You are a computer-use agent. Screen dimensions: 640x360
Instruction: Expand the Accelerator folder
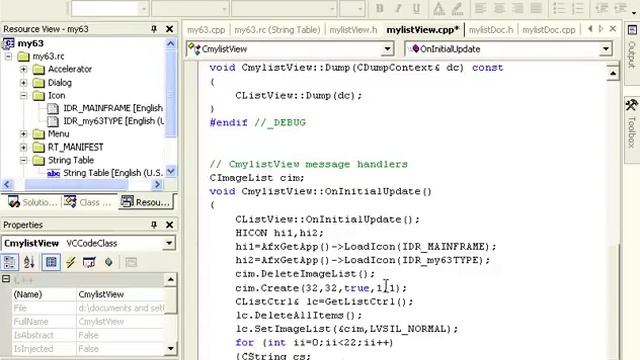[x=24, y=69]
